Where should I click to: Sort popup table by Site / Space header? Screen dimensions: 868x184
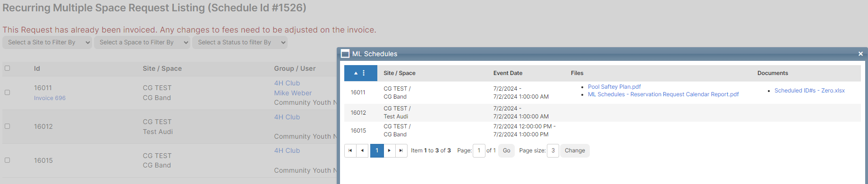pos(400,73)
